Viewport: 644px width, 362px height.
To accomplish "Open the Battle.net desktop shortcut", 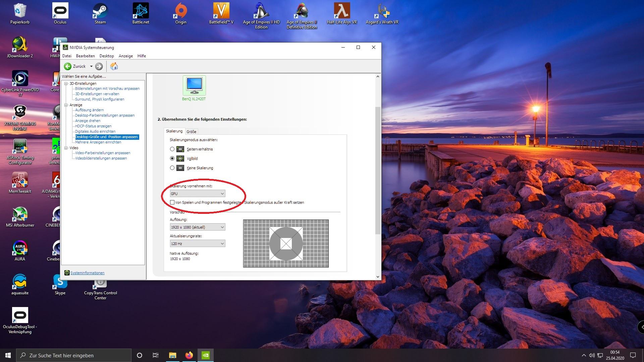I will point(141,14).
